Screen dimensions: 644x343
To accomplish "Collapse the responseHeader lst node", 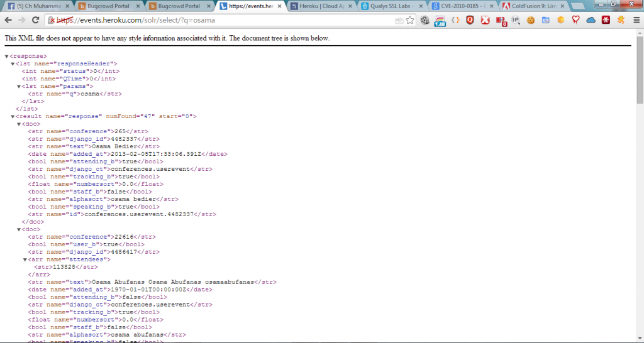I will [13, 64].
